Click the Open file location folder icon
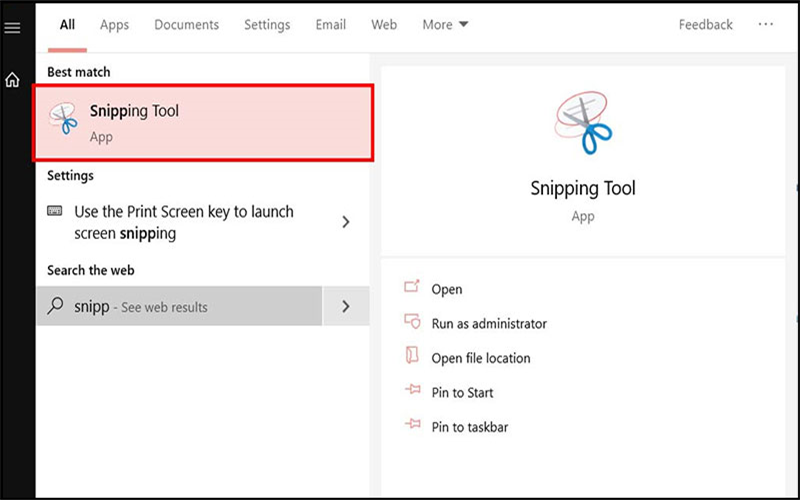 [412, 355]
